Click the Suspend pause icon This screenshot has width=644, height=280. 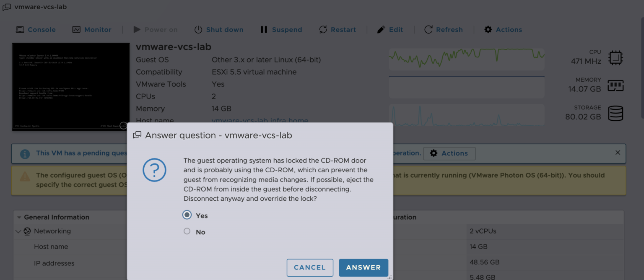tap(264, 29)
